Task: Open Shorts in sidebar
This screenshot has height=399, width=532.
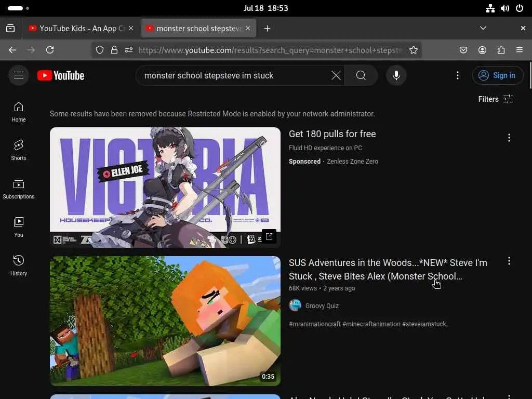Action: [x=19, y=151]
